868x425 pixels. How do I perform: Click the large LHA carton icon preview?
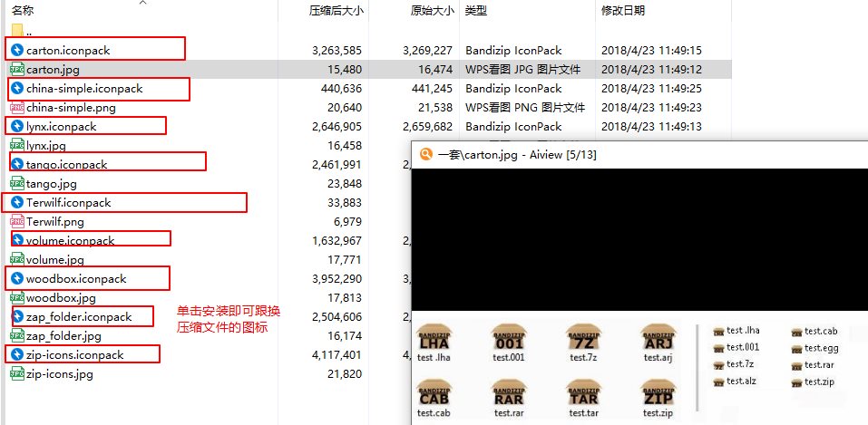[434, 338]
